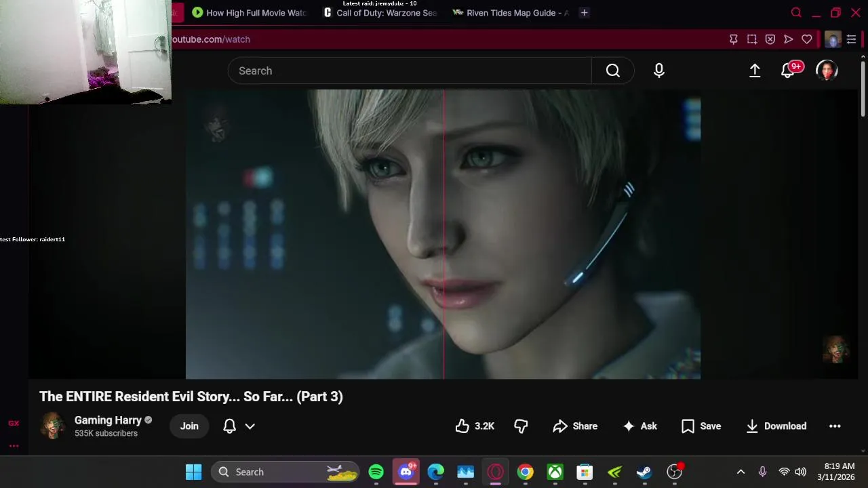The image size is (868, 488).
Task: Click the Opera tab search magnifier icon
Action: 797,12
